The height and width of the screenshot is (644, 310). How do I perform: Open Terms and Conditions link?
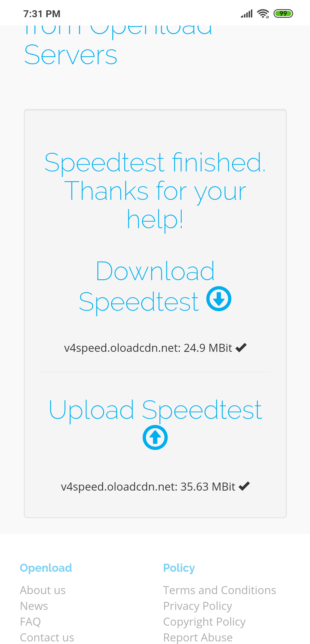[x=220, y=590]
